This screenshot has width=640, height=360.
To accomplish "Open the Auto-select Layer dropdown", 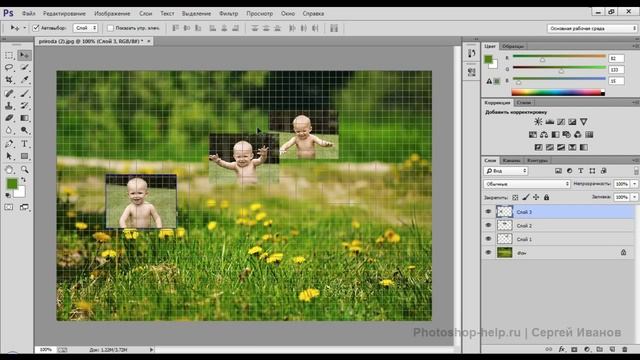I will click(x=86, y=28).
